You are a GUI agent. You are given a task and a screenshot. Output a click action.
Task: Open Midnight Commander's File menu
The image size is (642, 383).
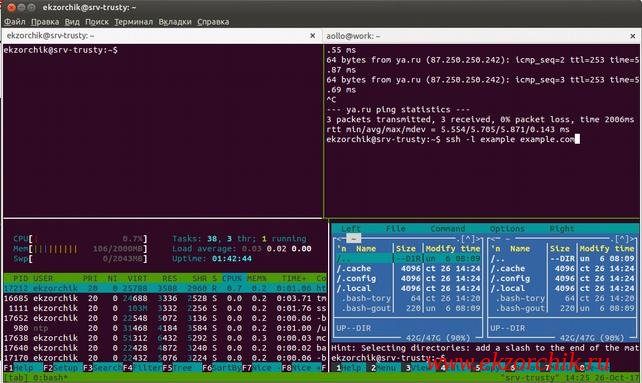click(396, 229)
